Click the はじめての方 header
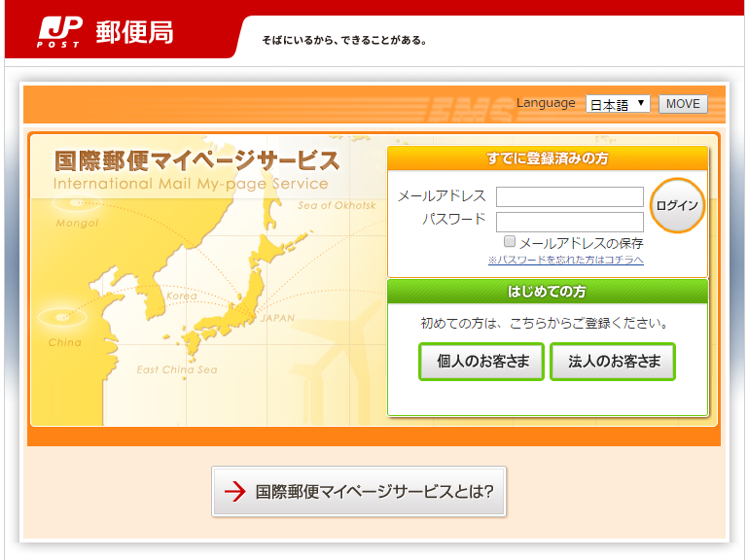The image size is (748, 560). (548, 291)
